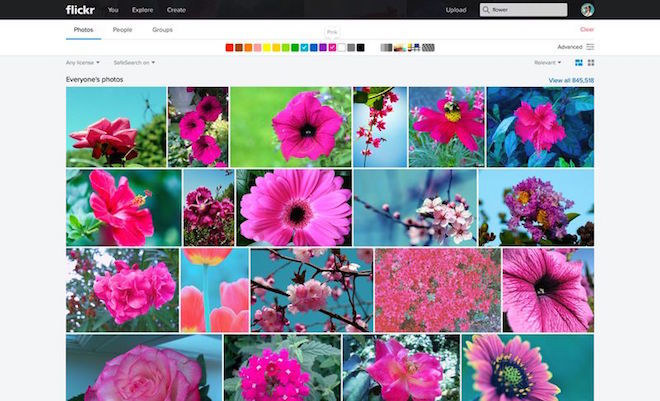This screenshot has width=660, height=401.
Task: Switch to justified photo layout view
Action: click(579, 63)
